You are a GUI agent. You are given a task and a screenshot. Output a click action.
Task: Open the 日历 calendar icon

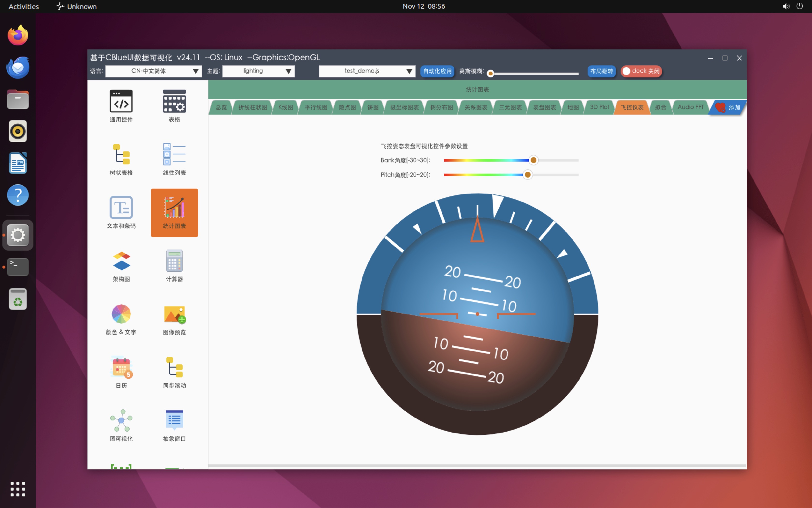click(121, 372)
